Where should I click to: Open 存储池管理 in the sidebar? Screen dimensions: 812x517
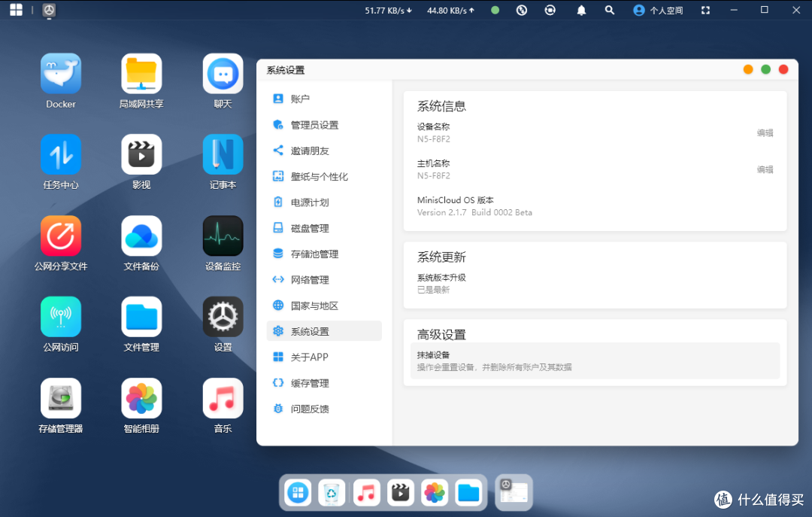[324, 254]
